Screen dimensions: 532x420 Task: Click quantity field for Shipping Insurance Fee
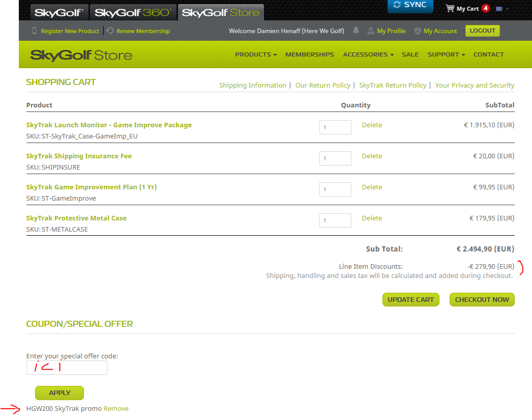pos(335,158)
